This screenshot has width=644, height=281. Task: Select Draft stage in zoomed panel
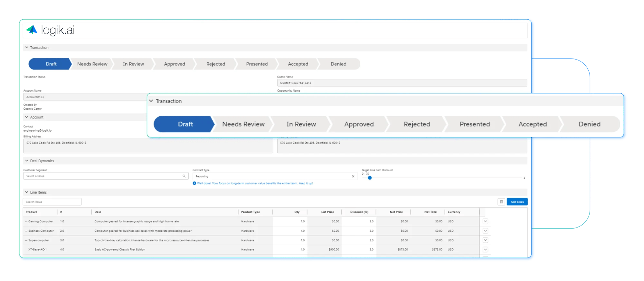click(184, 124)
